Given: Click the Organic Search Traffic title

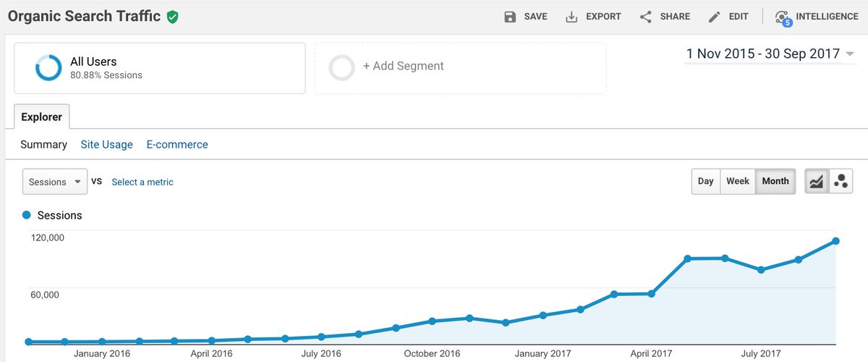Looking at the screenshot, I should 85,17.
